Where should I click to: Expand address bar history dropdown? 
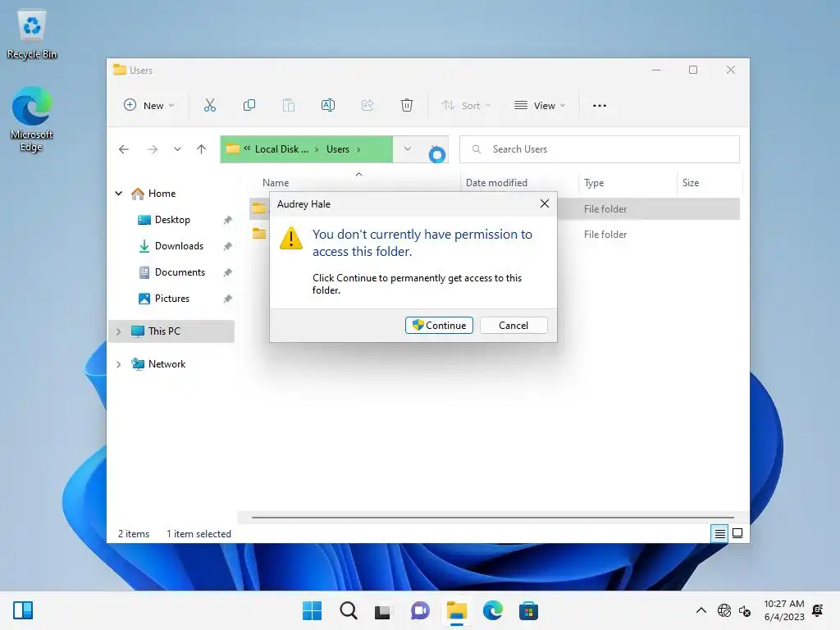pos(407,149)
